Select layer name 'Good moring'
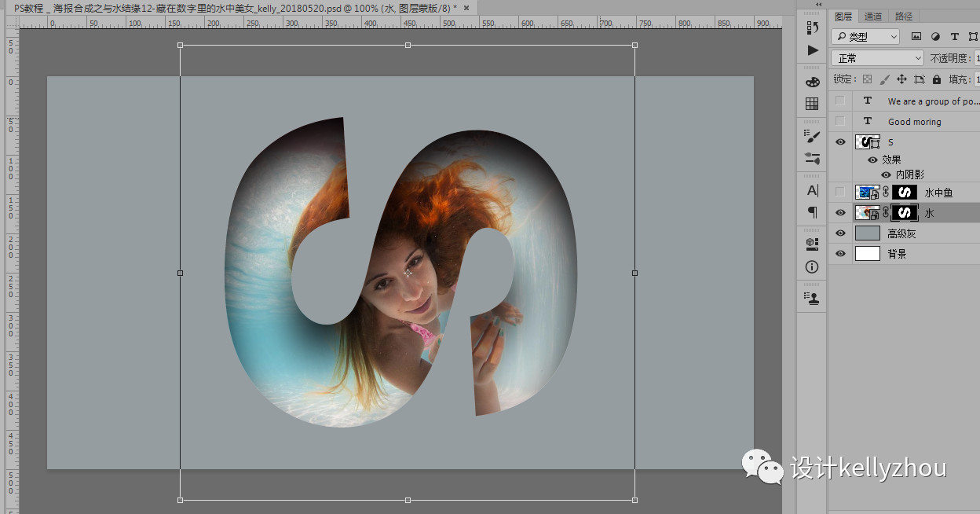980x514 pixels. pyautogui.click(x=914, y=122)
